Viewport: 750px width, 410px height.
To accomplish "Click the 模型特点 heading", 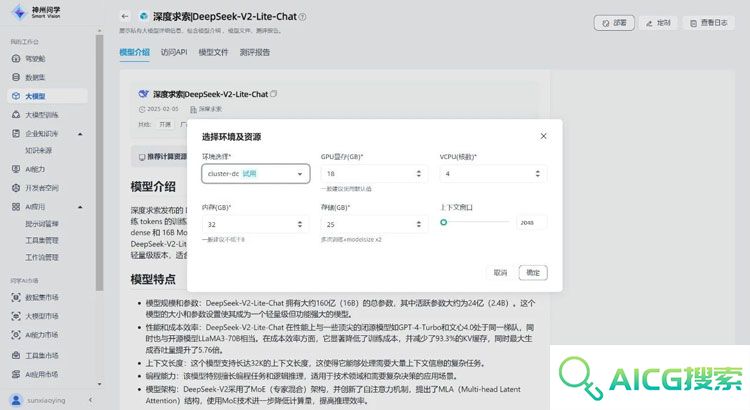I will [153, 279].
